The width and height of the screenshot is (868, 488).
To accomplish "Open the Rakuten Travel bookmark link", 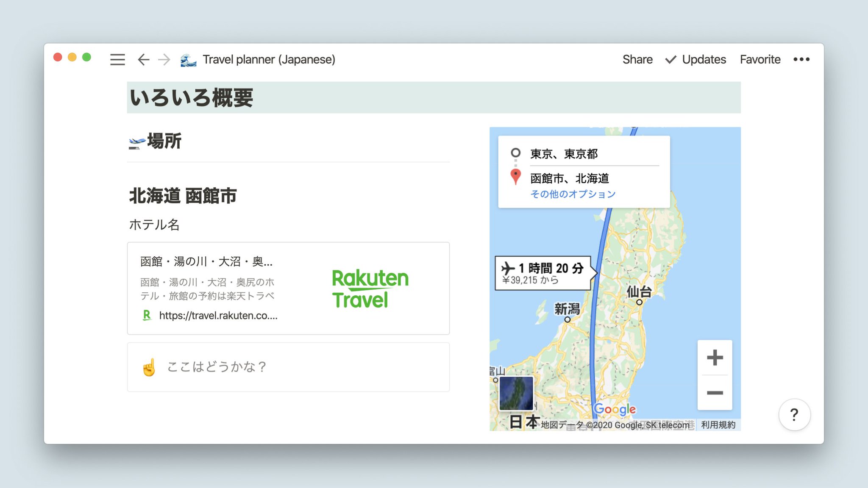I will click(x=288, y=288).
